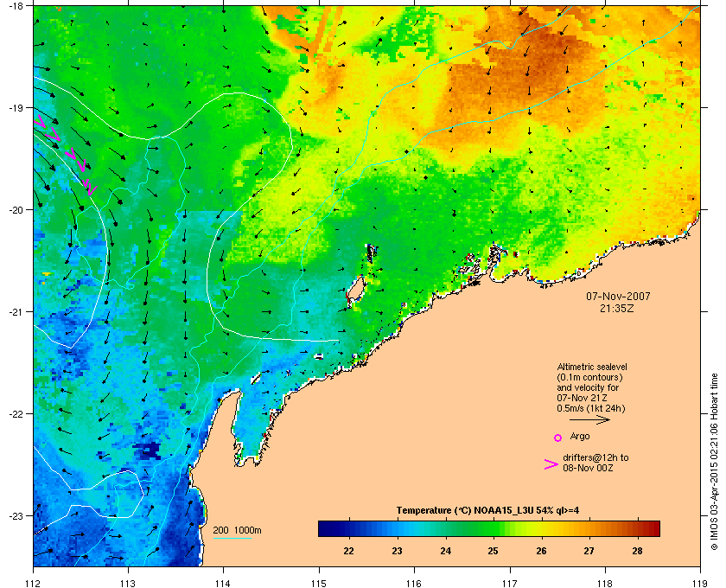Click the cyan bathymetry legend line

pos(232,539)
